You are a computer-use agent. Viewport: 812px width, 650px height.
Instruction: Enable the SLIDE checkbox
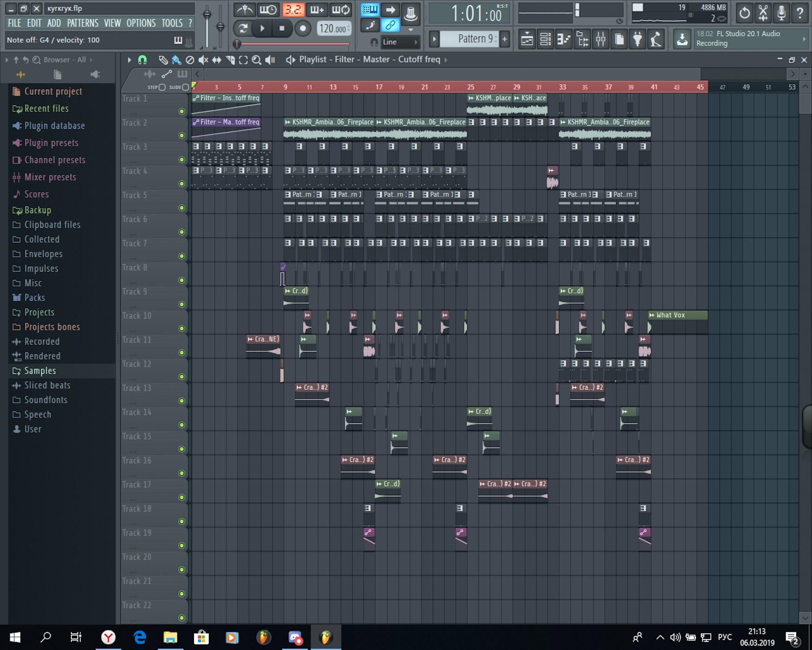[186, 87]
